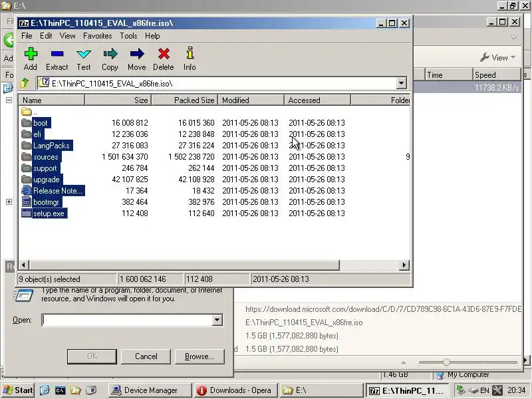Viewport: 532px width, 399px height.
Task: Select the Release Notes file icon
Action: (x=27, y=190)
